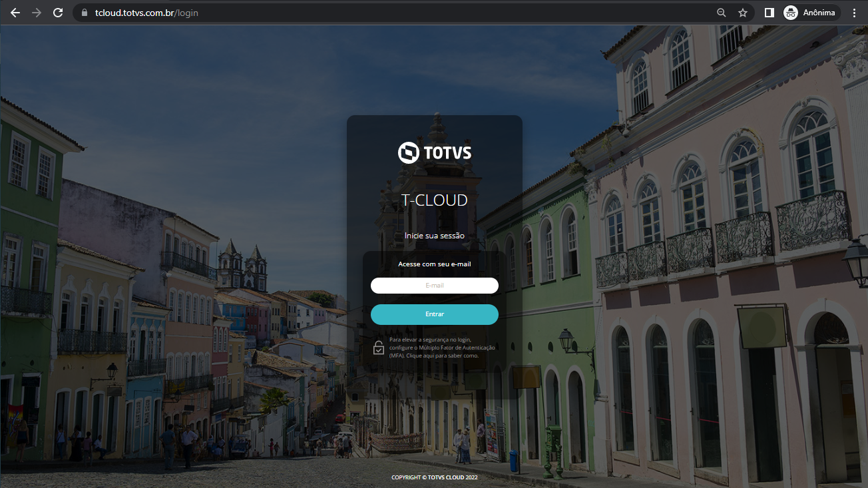868x488 pixels.
Task: Click the TOTVS logo on the login card
Action: pyautogui.click(x=435, y=152)
